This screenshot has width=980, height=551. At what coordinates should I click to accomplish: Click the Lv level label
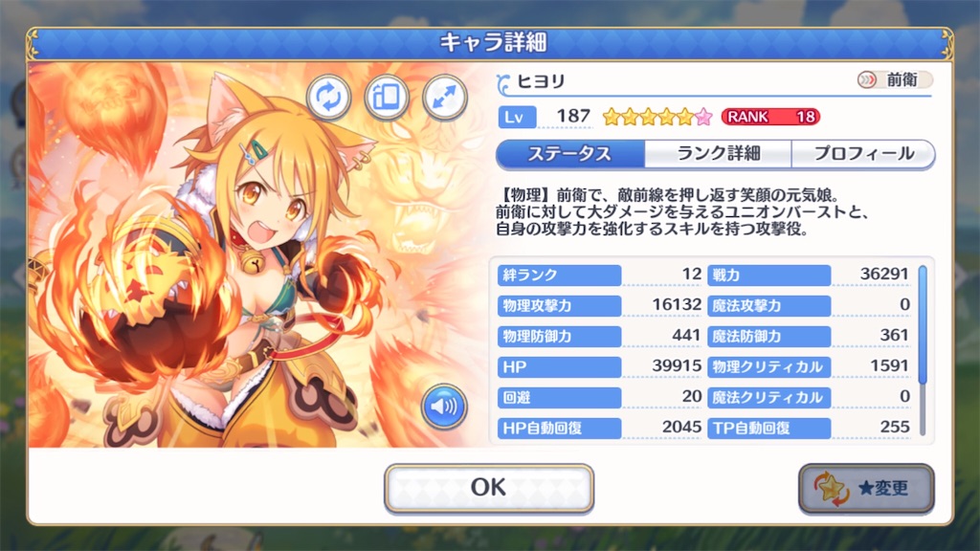click(517, 117)
